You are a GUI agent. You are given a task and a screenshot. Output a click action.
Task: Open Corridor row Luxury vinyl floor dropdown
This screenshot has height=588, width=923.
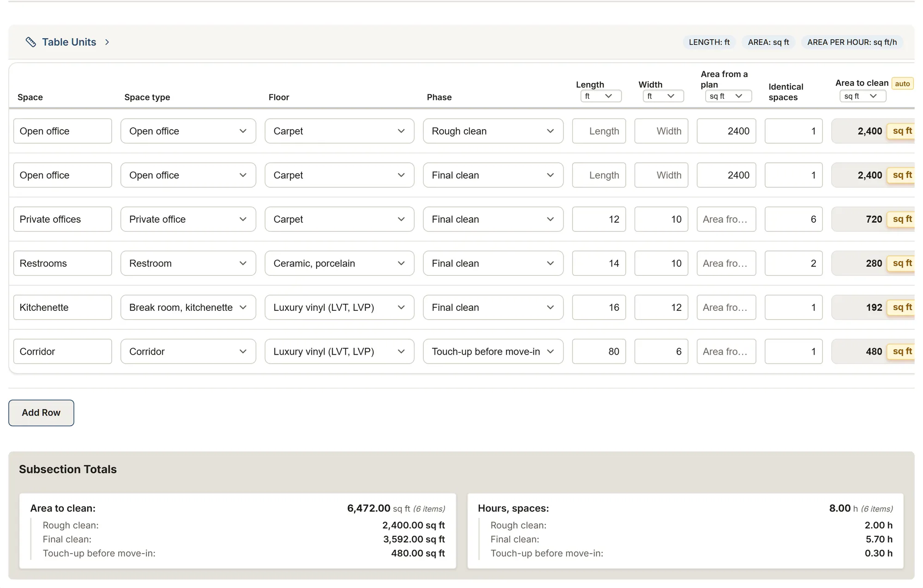[339, 351]
